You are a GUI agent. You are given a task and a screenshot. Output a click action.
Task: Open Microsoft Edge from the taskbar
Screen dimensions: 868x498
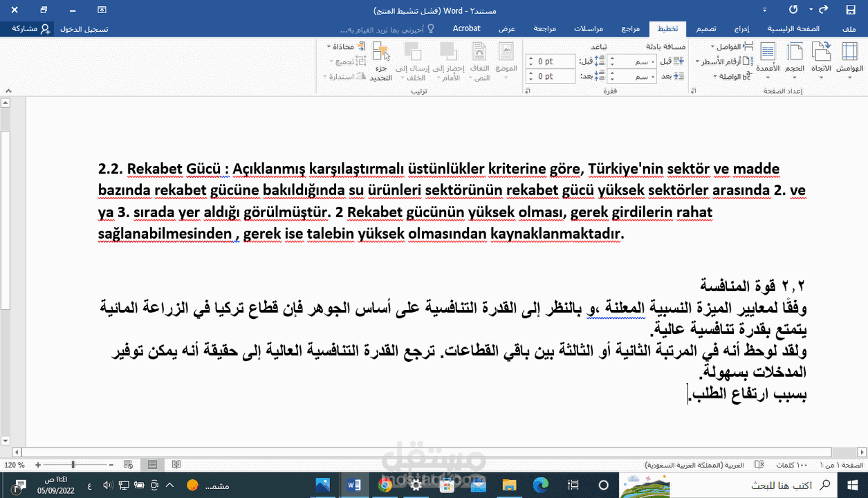coord(540,486)
